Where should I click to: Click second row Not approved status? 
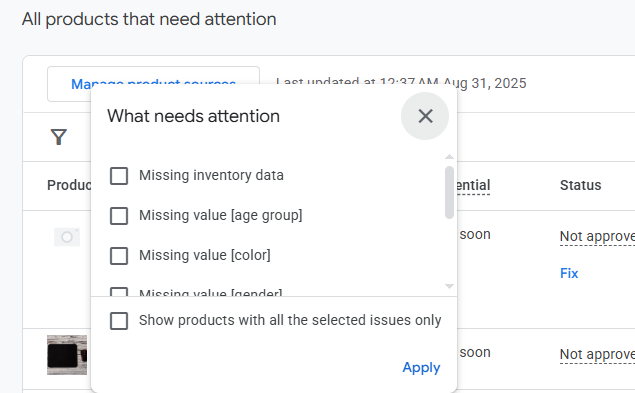pyautogui.click(x=597, y=354)
